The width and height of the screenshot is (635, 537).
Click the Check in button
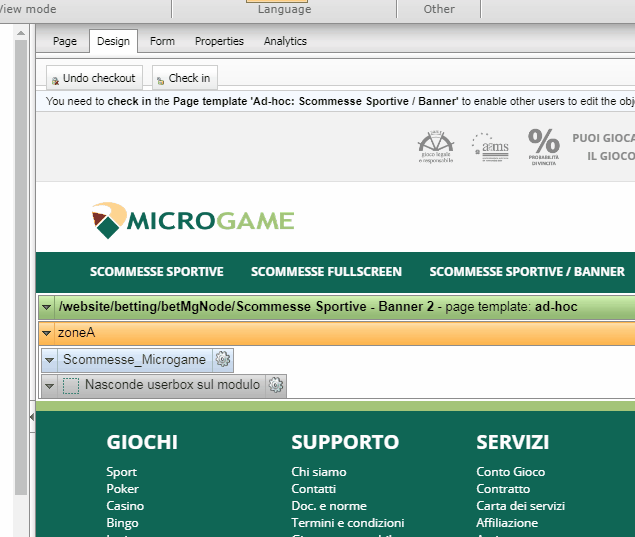[x=185, y=78]
